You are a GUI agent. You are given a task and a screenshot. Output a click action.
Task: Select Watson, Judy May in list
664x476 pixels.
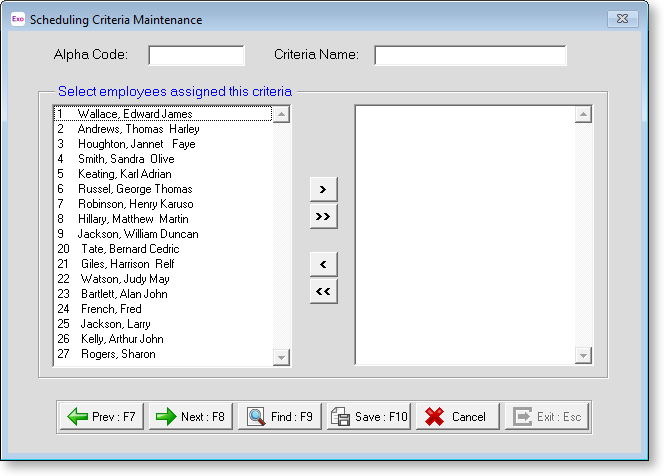click(125, 279)
